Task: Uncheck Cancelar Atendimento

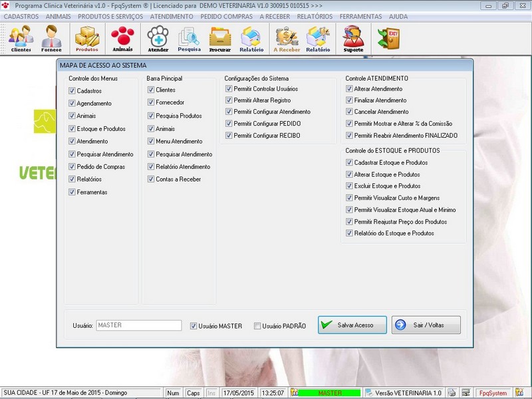Action: click(349, 111)
